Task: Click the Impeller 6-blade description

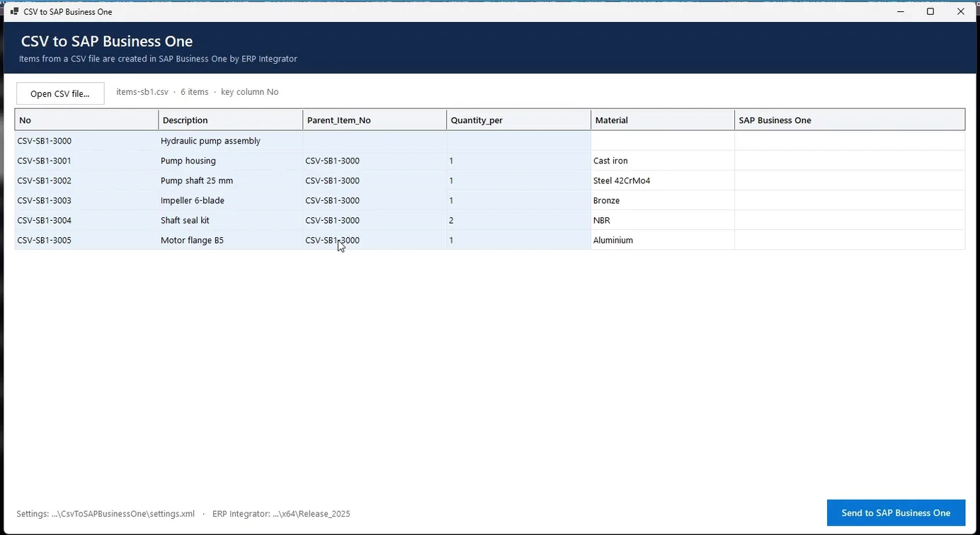Action: 231,200
